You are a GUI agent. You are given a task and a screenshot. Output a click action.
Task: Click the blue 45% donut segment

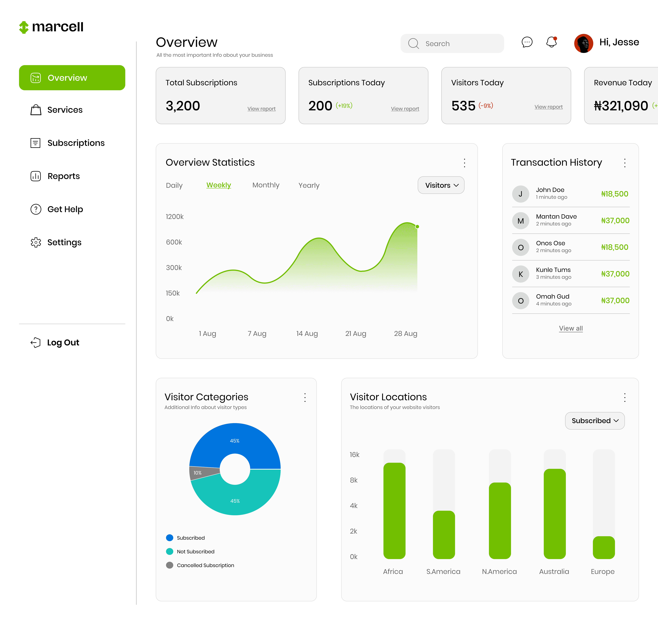pos(235,441)
